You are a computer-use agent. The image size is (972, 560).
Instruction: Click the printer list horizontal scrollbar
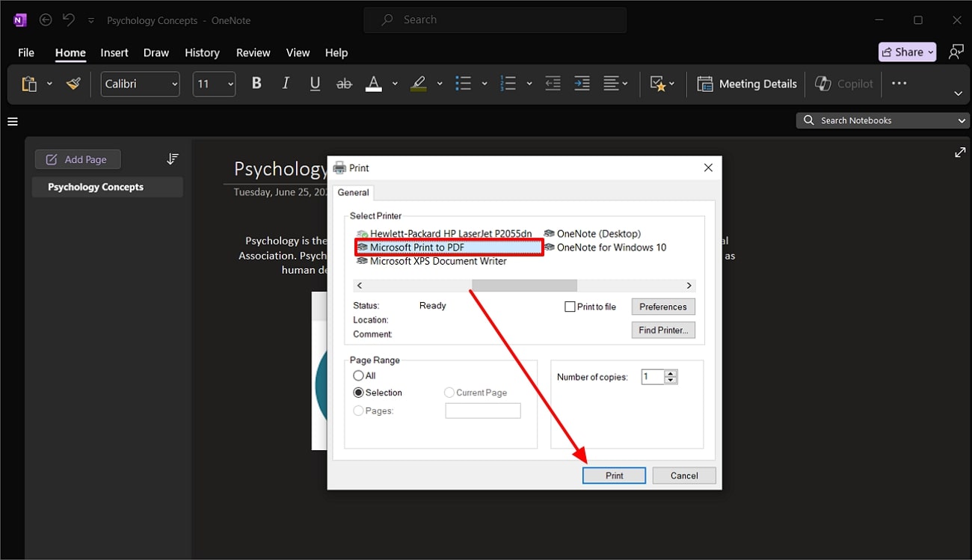point(524,286)
